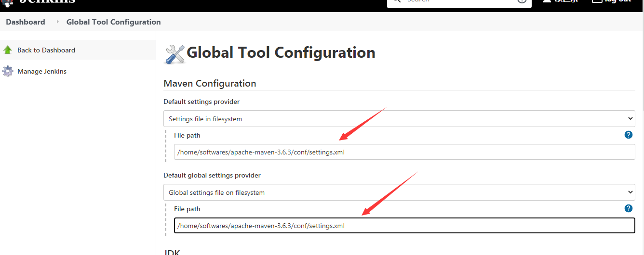Click the search help icon in the header
Screen dimensions: 644x255
pos(522,1)
